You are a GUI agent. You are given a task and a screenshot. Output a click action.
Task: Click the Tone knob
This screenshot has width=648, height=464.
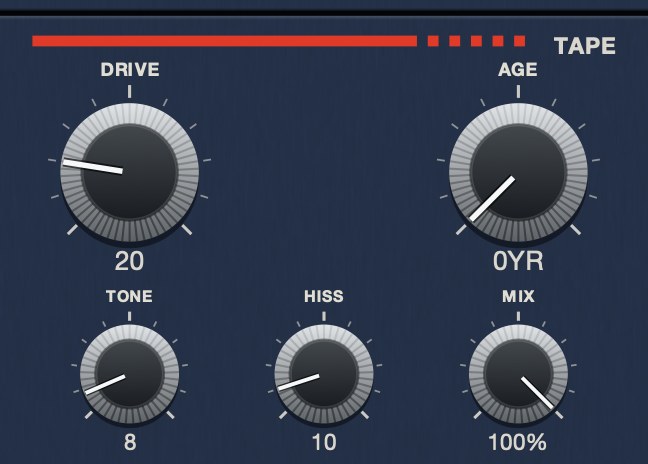130,374
